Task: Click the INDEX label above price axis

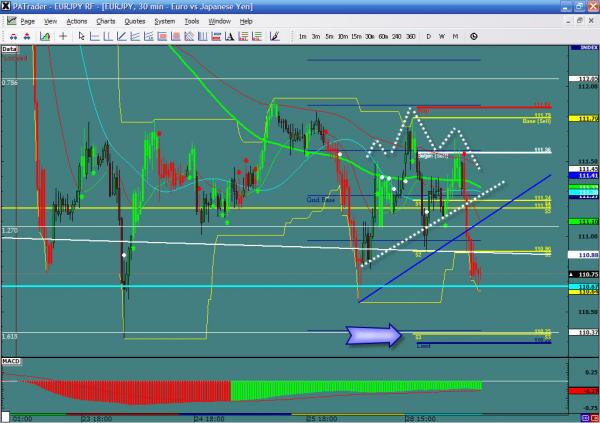Action: tap(588, 47)
